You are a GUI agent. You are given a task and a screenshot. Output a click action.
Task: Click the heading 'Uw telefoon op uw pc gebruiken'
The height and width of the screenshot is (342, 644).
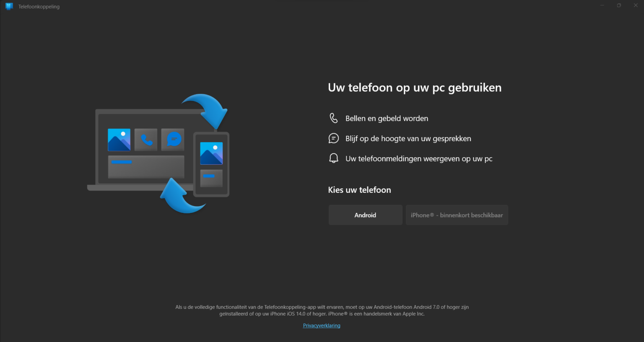(415, 88)
